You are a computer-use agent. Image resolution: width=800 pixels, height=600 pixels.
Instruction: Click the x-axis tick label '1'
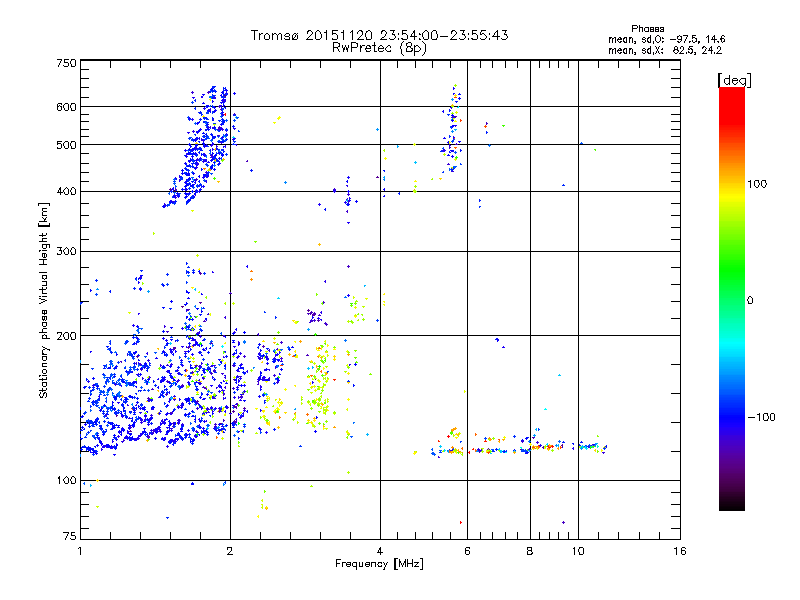pos(80,551)
